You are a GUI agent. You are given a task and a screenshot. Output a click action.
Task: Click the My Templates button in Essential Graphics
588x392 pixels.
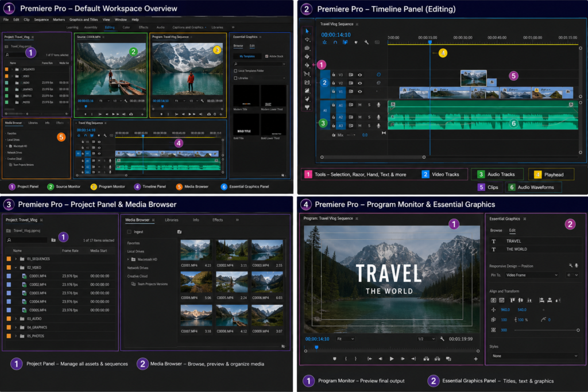pos(247,56)
